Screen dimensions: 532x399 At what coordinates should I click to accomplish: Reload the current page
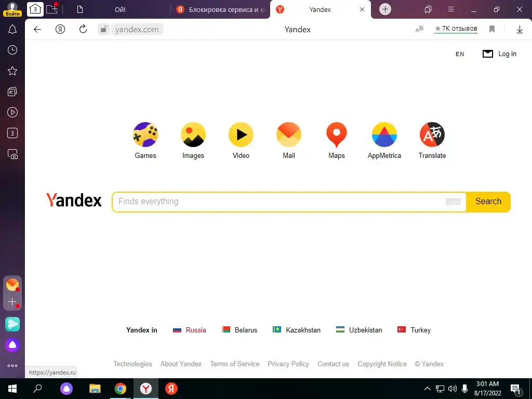click(x=83, y=29)
